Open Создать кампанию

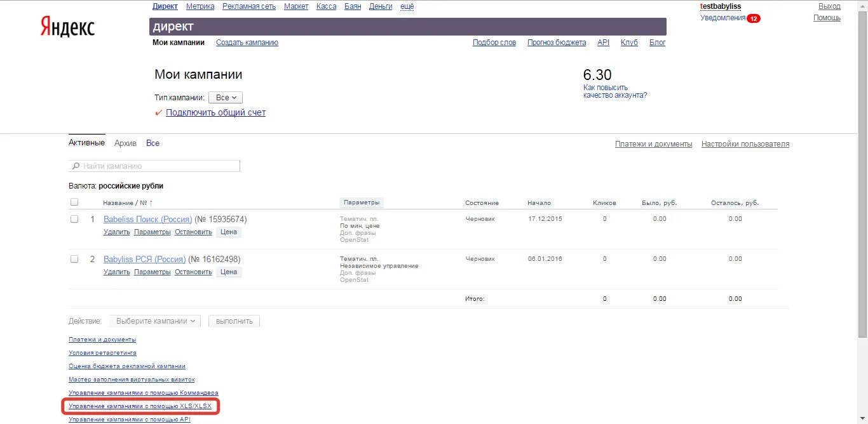[x=247, y=43]
